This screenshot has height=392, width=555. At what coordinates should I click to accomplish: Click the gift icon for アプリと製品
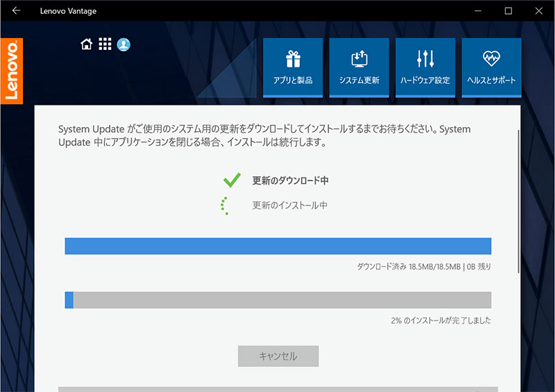tap(293, 58)
